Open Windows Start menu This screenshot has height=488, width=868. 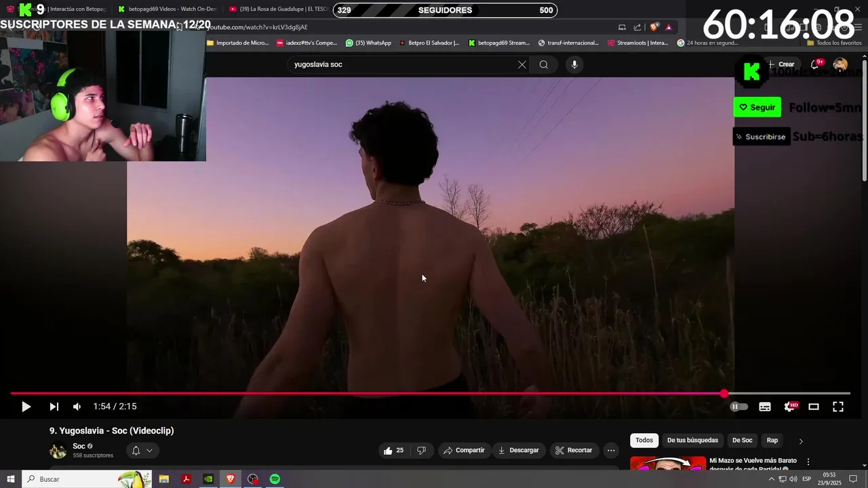10,479
